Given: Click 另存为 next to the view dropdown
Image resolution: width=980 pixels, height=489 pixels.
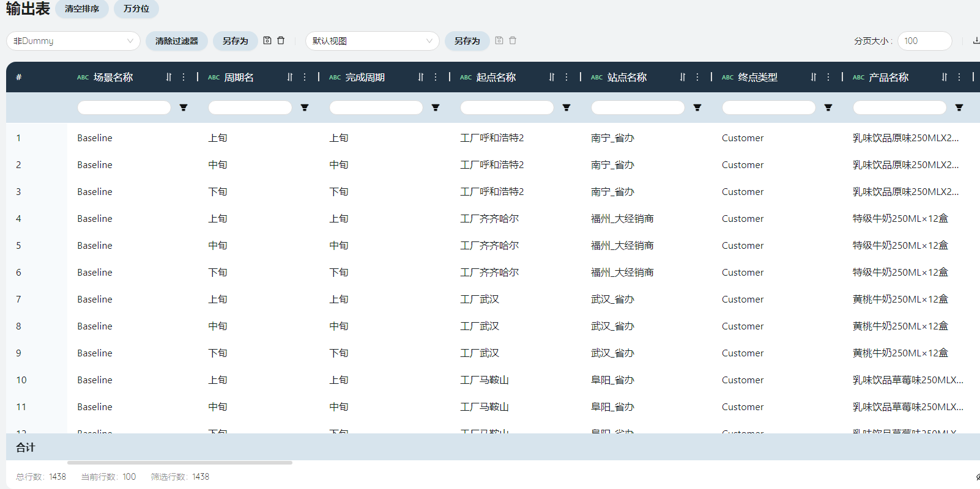Looking at the screenshot, I should tap(467, 41).
